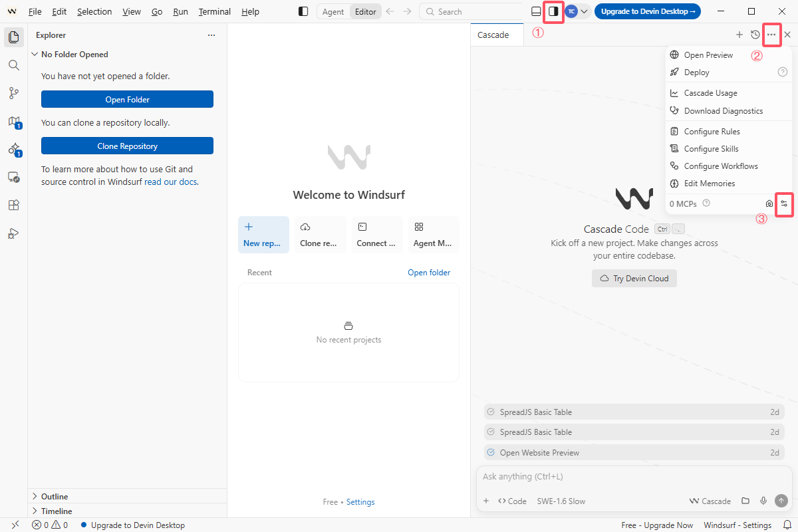Open notifications bell in status bar
The width and height of the screenshot is (798, 532).
click(x=787, y=525)
